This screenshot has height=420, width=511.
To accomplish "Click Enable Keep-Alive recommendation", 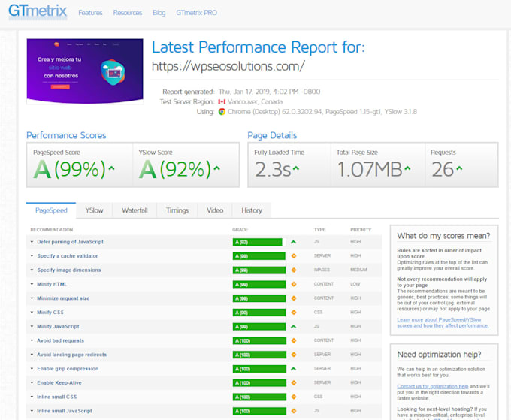I will pos(59,382).
